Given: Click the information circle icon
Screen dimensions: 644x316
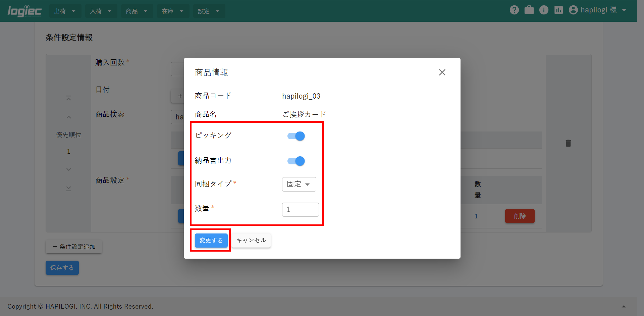Looking at the screenshot, I should (x=544, y=10).
